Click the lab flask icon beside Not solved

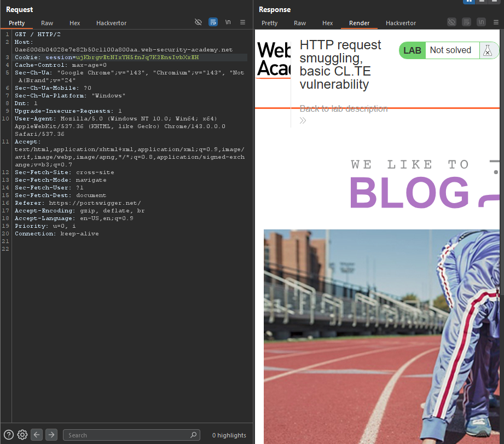(487, 50)
